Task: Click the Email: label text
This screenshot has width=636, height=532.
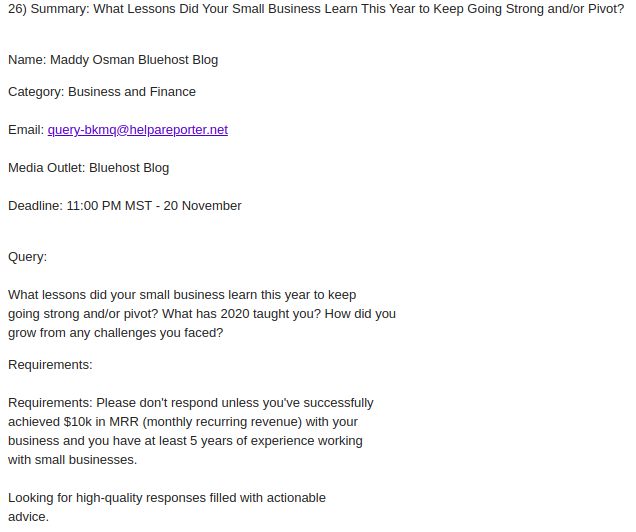Action: (x=26, y=130)
